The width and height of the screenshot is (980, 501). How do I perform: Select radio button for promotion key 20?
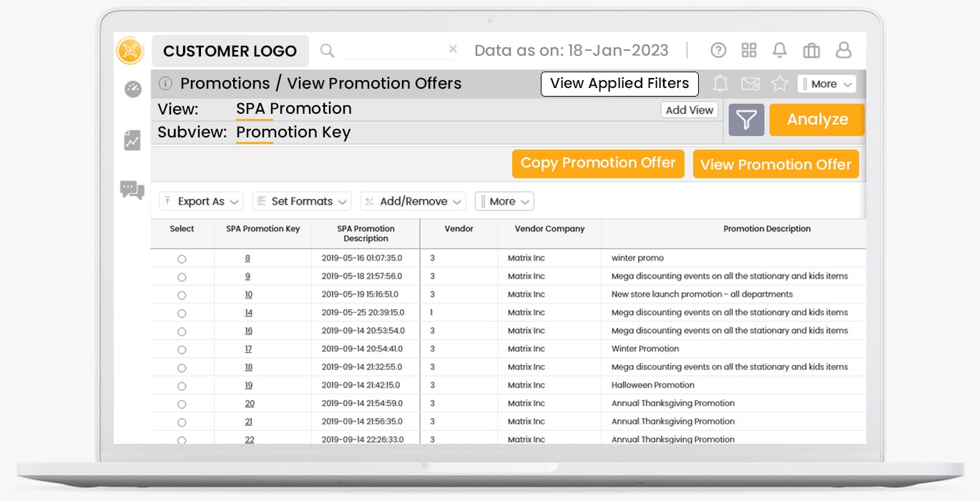[182, 404]
